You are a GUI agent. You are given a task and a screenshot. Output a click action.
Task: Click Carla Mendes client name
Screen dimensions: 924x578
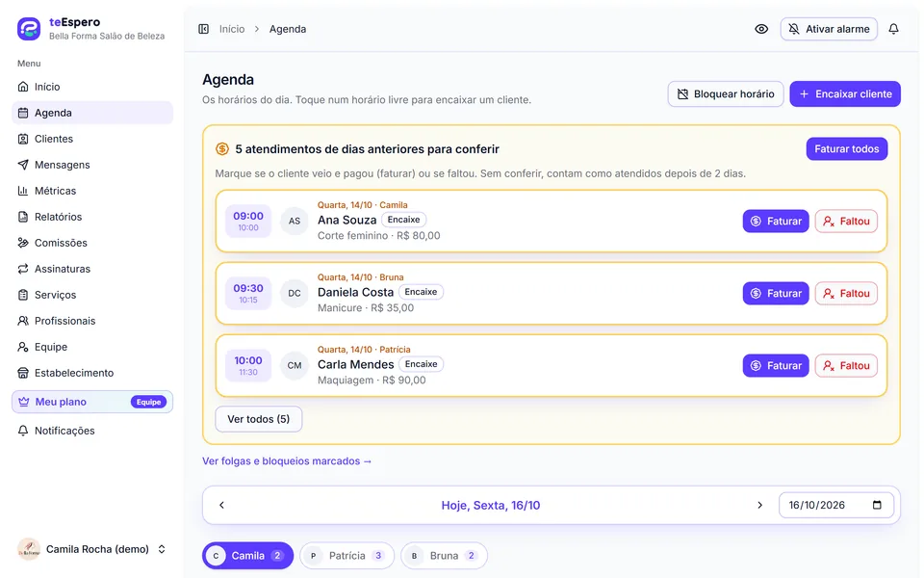355,364
